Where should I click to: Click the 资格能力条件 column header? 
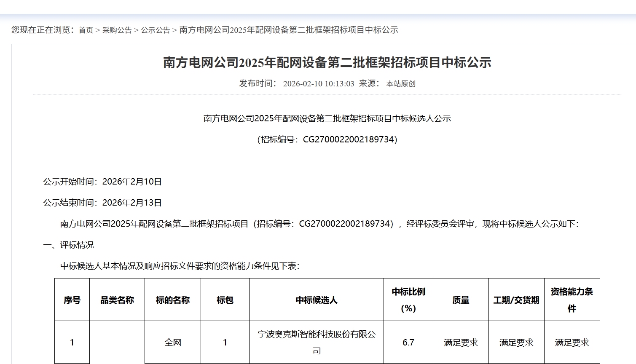tap(572, 300)
